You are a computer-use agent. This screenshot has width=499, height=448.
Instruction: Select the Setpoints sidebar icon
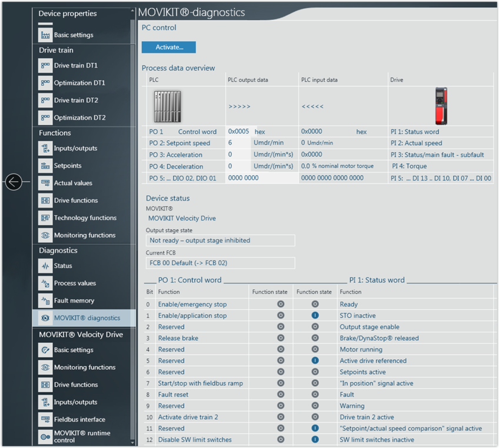coord(45,166)
